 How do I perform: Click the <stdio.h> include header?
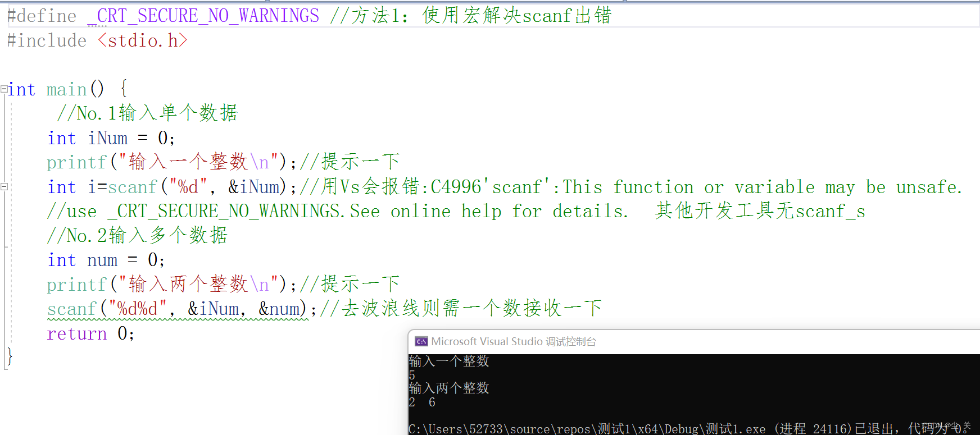142,40
